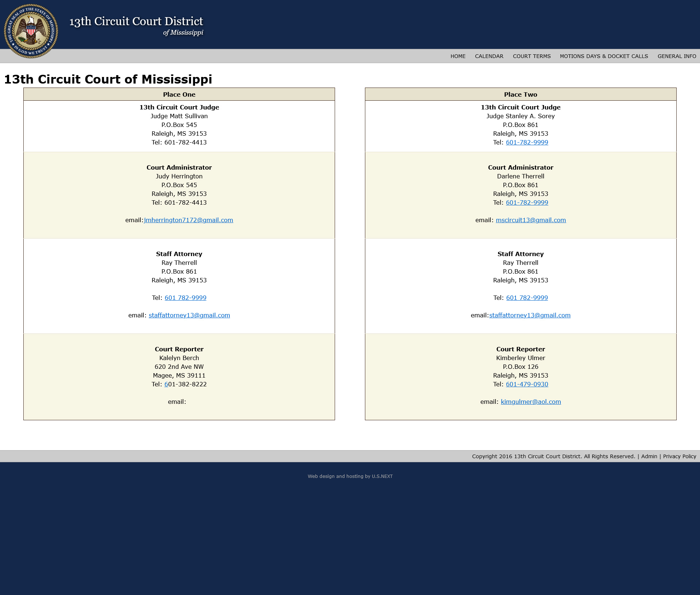Open the Admin link in footer

[x=649, y=456]
